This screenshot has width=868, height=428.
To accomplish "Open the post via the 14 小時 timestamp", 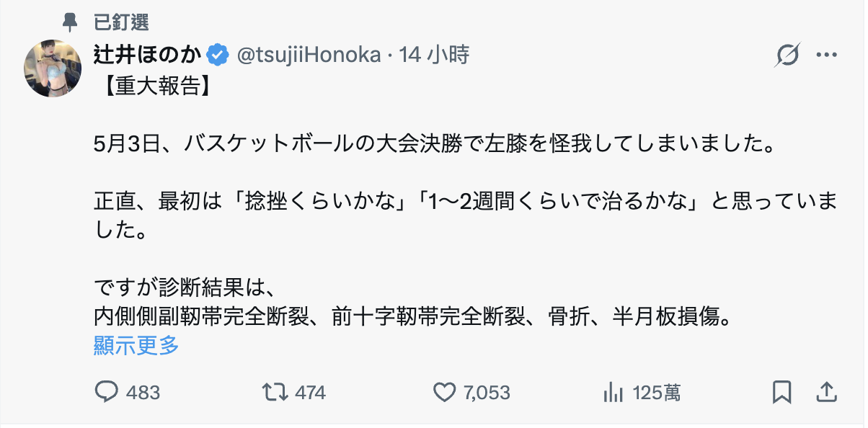I will (434, 54).
